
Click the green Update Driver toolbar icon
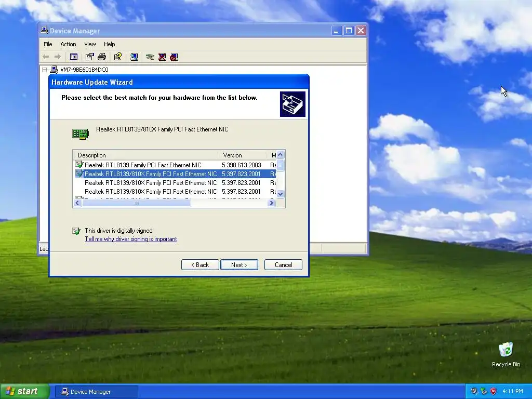coord(150,57)
